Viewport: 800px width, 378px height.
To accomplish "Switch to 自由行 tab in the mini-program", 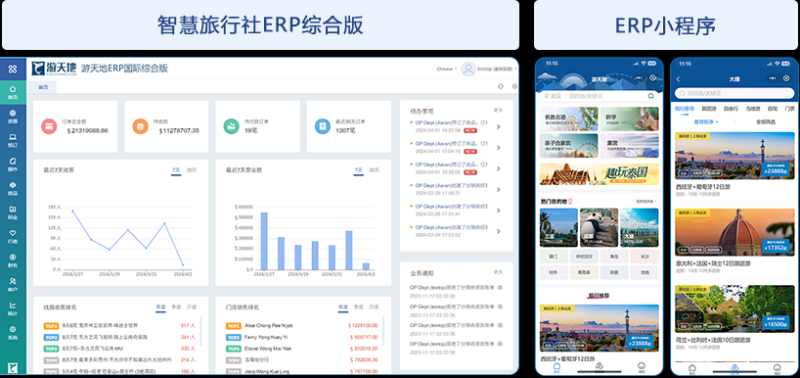I will (x=731, y=109).
